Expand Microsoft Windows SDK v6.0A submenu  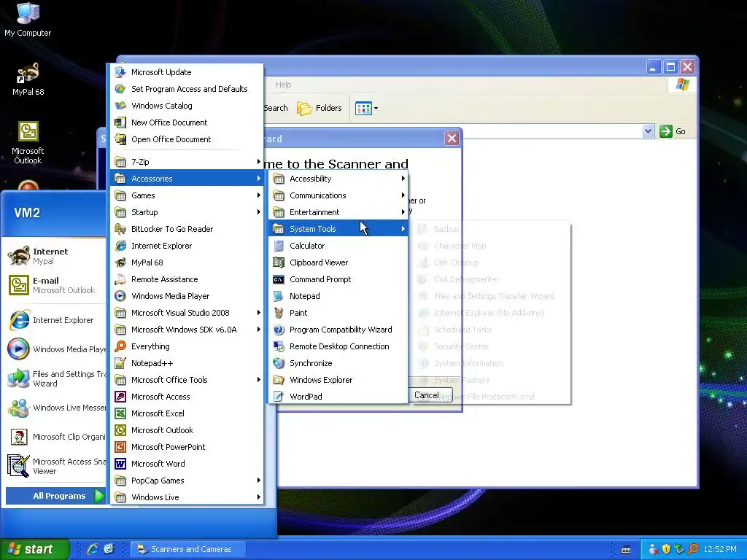coord(187,330)
